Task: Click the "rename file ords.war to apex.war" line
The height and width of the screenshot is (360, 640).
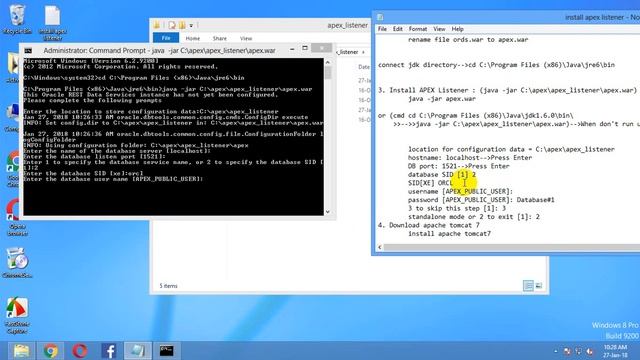Action: click(468, 40)
